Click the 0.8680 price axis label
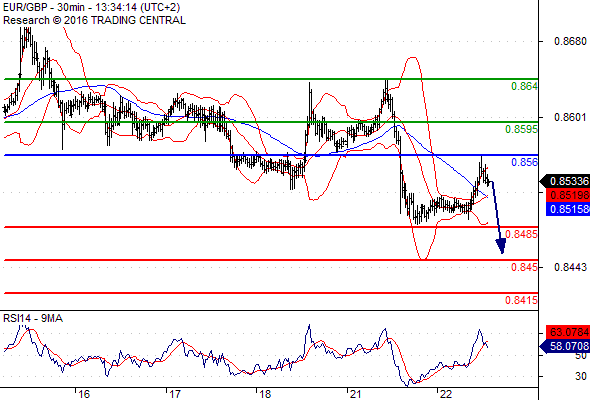This screenshot has width=590, height=400. point(570,41)
